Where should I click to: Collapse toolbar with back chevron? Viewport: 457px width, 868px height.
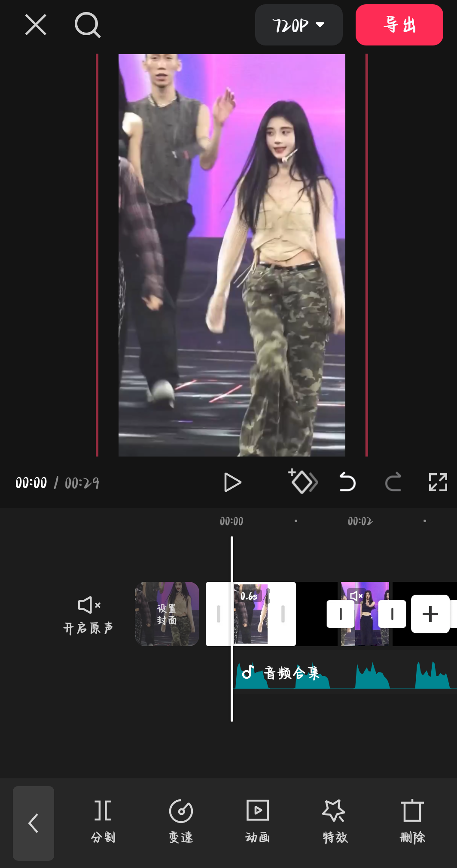(x=34, y=823)
